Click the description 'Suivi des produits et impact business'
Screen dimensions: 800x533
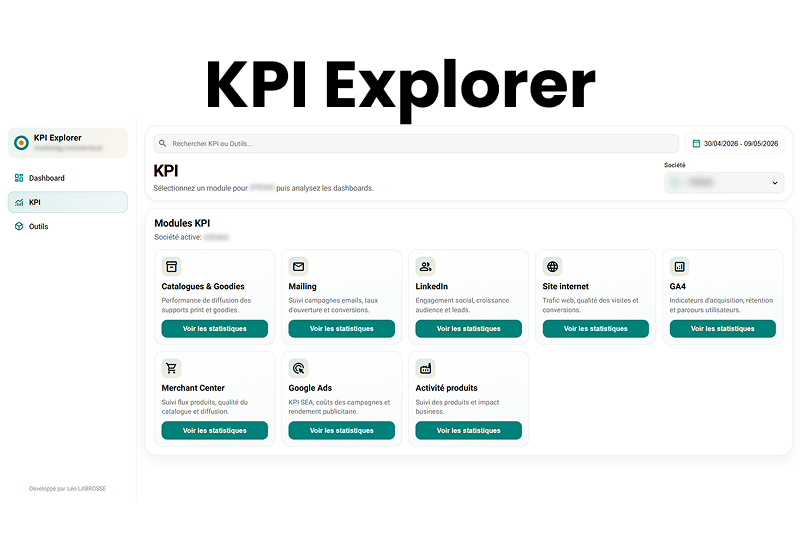458,407
